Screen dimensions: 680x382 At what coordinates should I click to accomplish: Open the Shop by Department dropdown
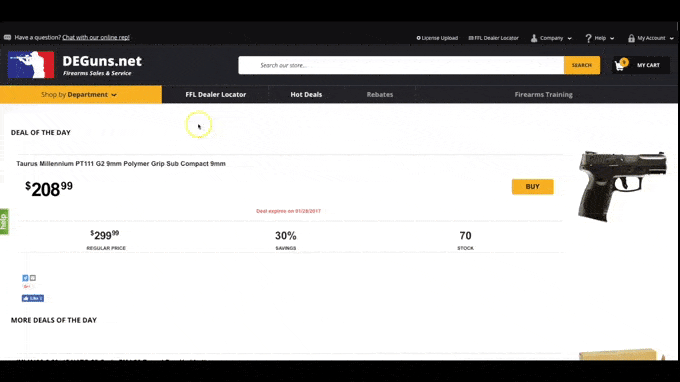(x=81, y=95)
